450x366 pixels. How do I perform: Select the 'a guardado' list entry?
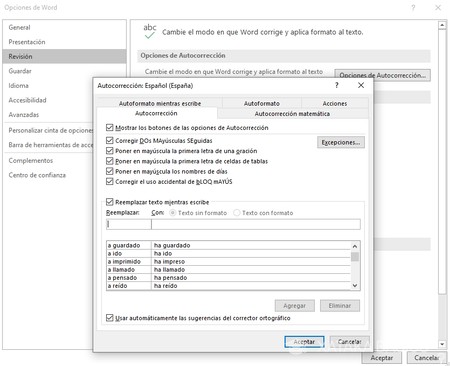tap(228, 245)
